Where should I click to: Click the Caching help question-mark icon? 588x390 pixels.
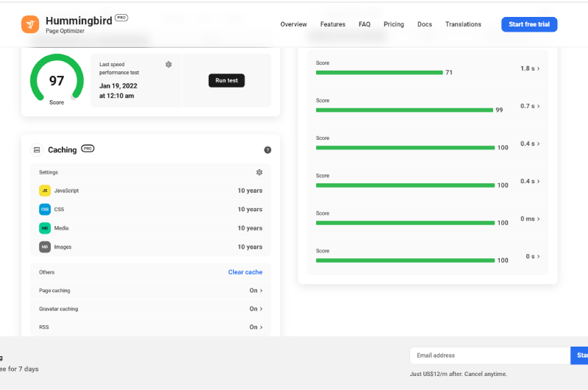pyautogui.click(x=268, y=150)
